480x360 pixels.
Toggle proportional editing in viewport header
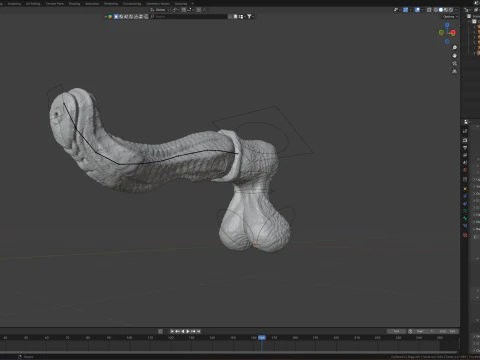[198, 10]
